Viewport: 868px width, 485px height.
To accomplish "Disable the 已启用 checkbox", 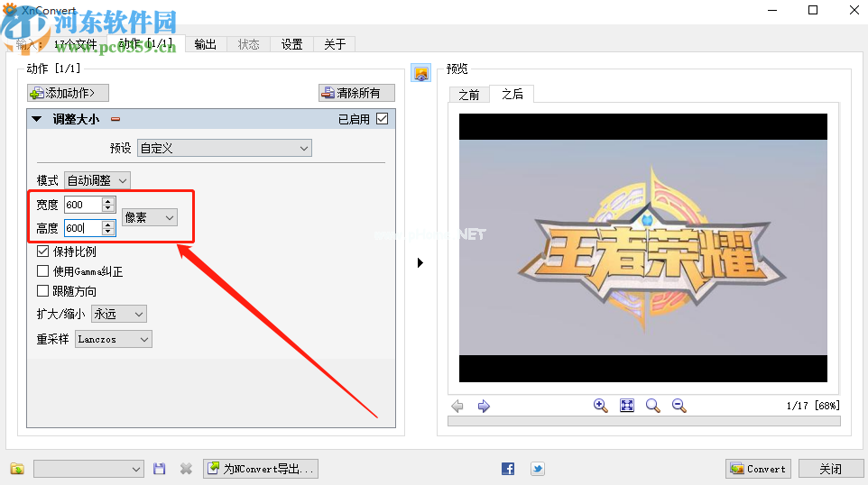I will point(383,119).
